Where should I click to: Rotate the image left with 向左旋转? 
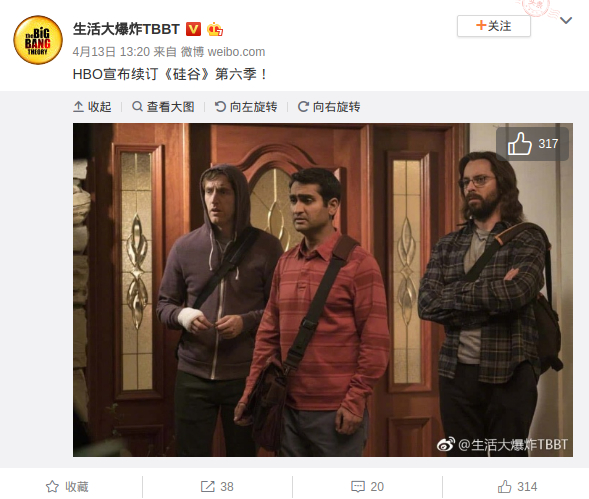click(246, 107)
